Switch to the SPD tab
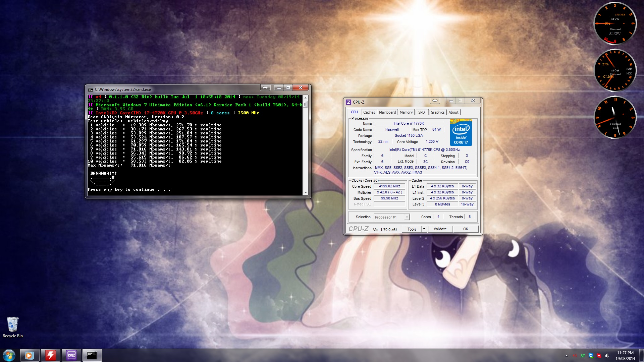 click(421, 112)
